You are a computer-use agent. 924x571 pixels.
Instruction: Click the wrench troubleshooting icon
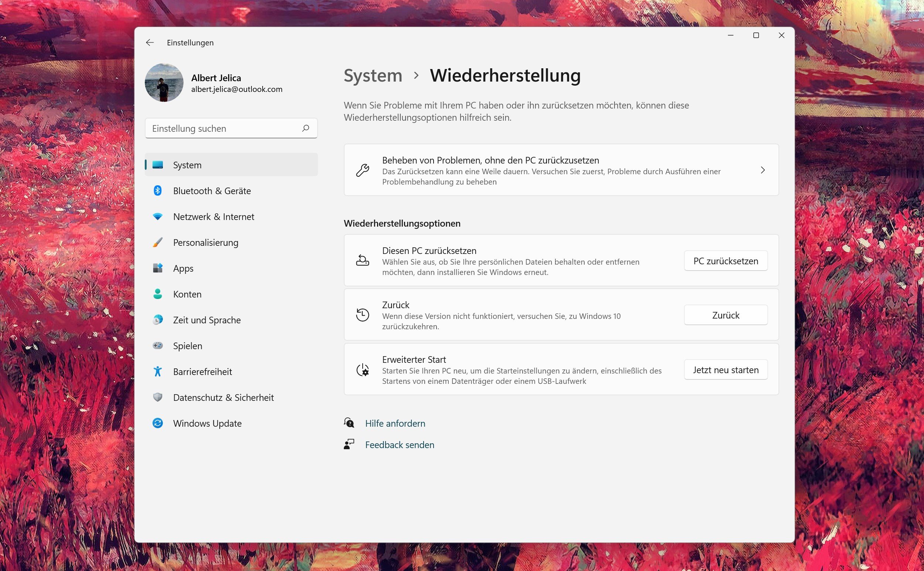[x=363, y=170]
